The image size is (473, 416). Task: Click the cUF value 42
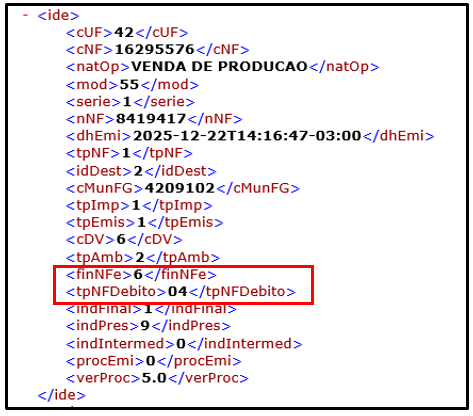pyautogui.click(x=124, y=32)
